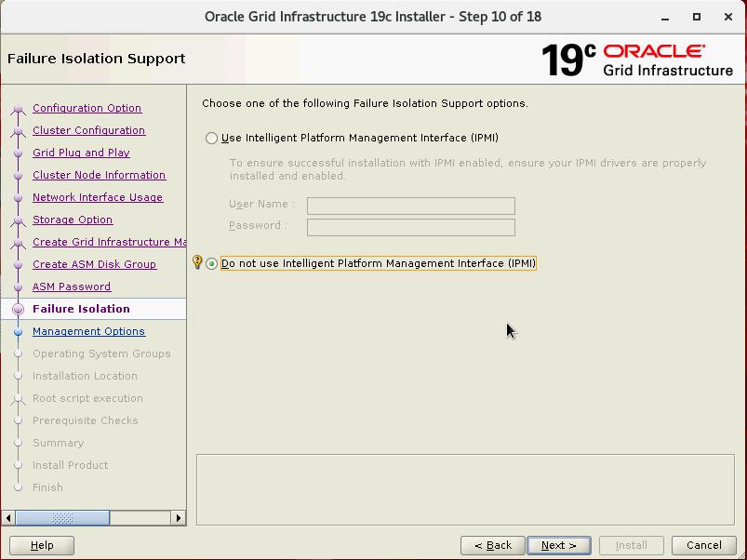Click the Oracle 19c Grid Infrastructure logo
Viewport: 747px width, 560px height.
(x=637, y=59)
